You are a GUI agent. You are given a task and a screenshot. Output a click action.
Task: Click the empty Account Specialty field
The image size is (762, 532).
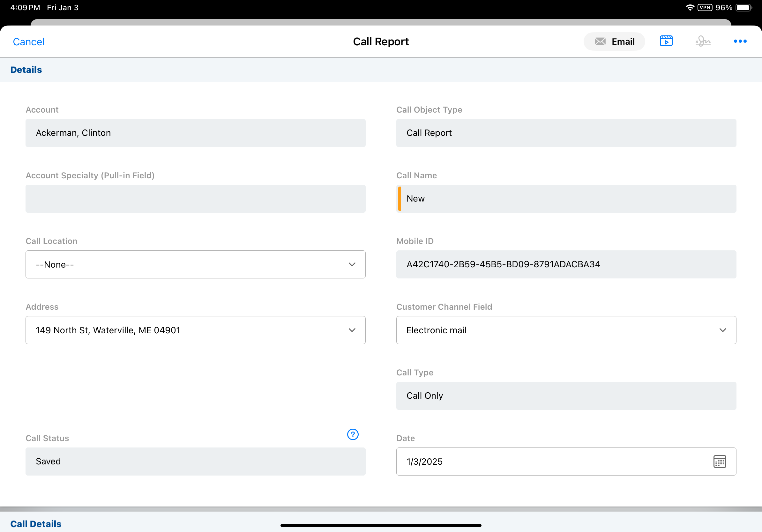tap(196, 199)
